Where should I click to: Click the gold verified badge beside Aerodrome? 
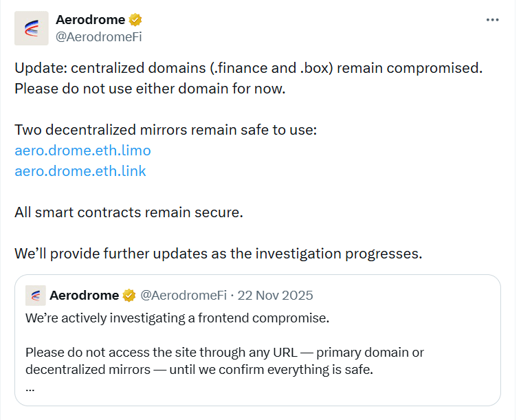click(133, 20)
